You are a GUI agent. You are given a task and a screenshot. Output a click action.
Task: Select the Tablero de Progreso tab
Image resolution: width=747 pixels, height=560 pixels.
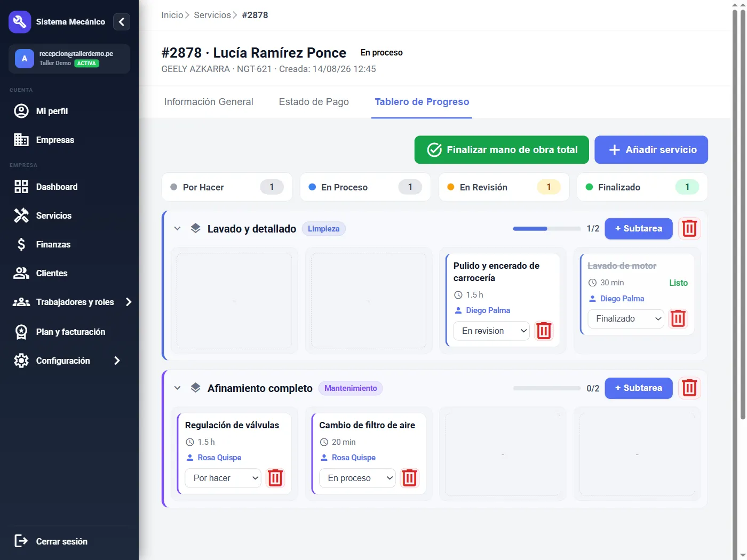pos(422,102)
